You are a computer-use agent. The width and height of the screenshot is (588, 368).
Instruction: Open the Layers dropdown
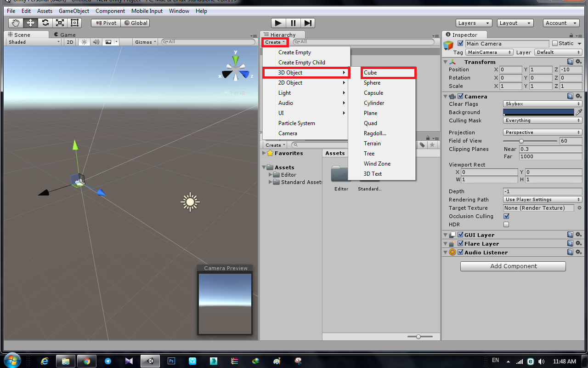474,23
